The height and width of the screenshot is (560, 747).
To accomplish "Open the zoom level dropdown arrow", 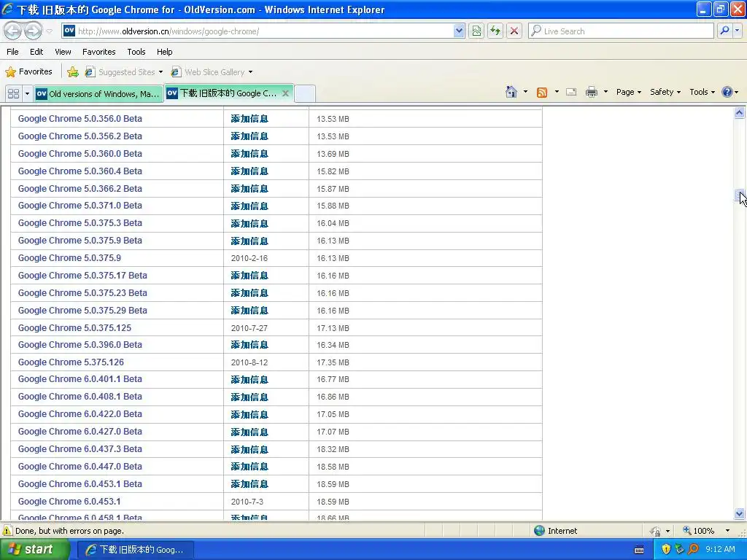I will pyautogui.click(x=727, y=531).
